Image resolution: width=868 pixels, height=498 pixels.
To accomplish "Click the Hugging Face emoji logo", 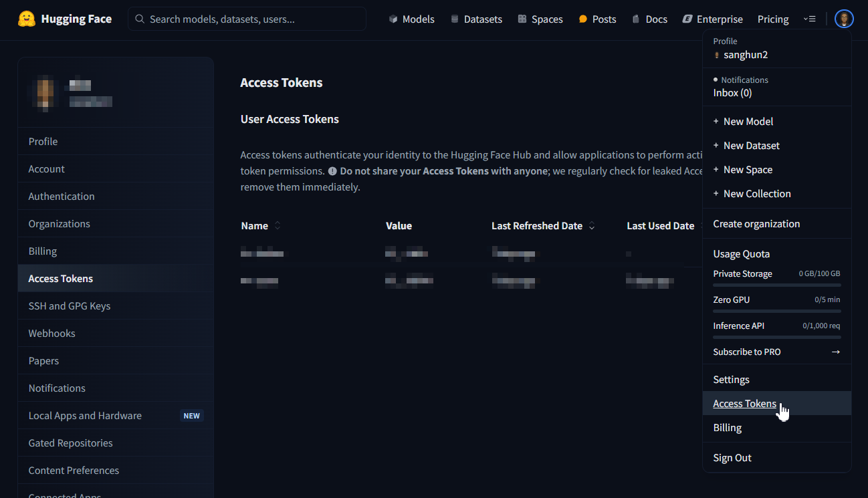I will coord(27,19).
